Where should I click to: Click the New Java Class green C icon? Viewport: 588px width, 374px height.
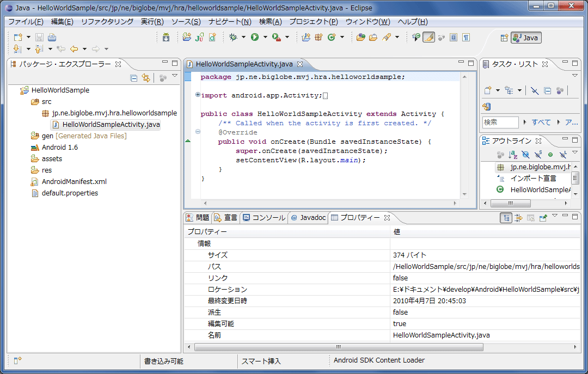click(332, 37)
